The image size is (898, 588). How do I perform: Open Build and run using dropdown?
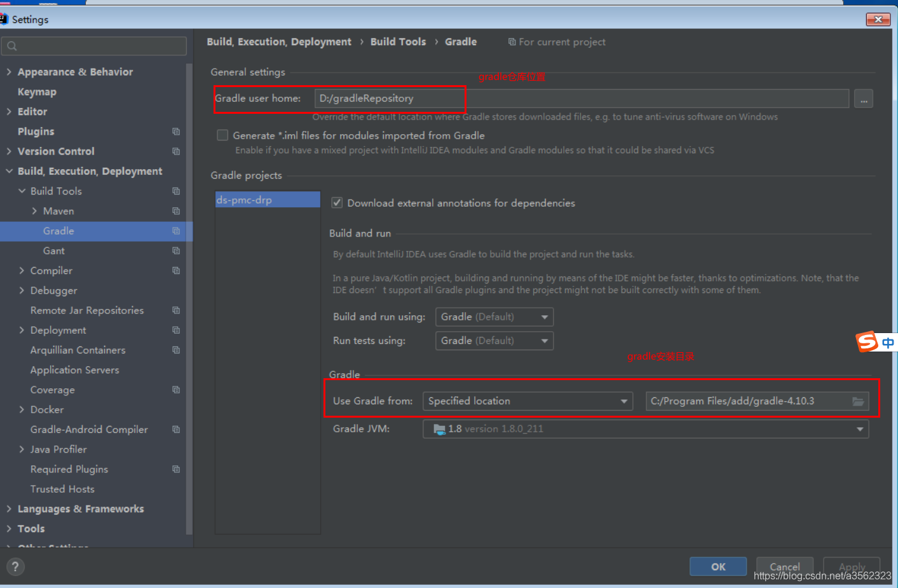tap(494, 317)
